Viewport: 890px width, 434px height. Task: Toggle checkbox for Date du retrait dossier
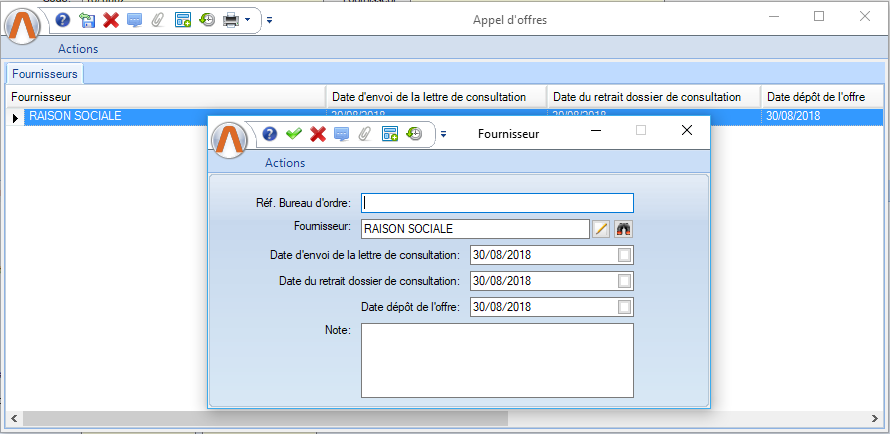[625, 281]
